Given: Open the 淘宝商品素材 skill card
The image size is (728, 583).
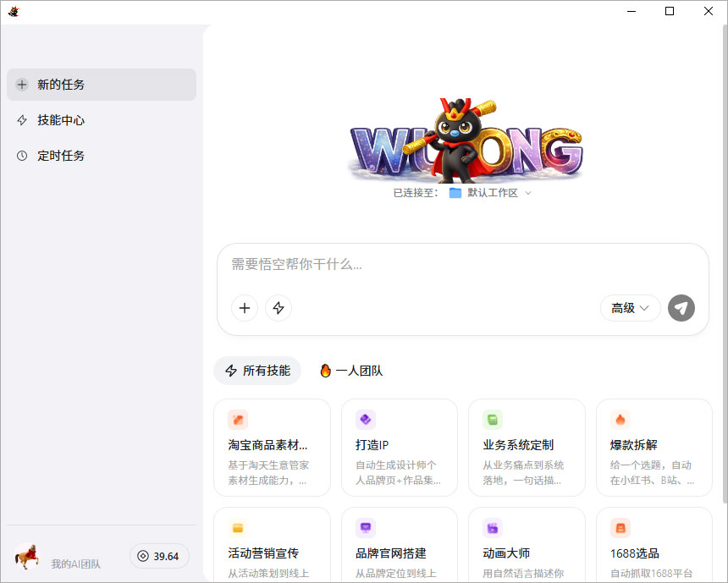Looking at the screenshot, I should (272, 448).
